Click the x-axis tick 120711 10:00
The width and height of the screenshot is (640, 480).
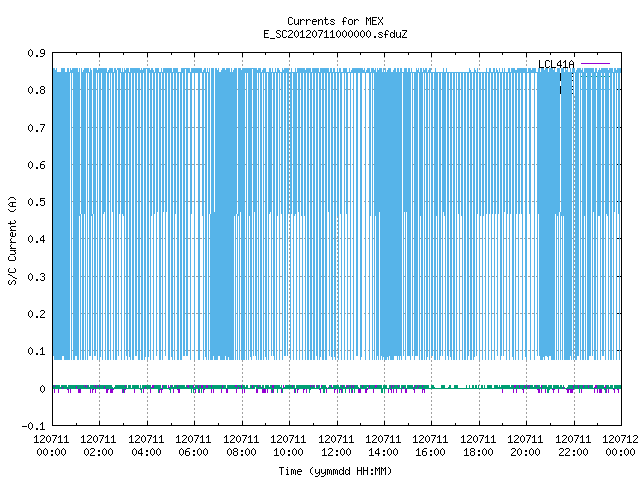[x=288, y=445]
